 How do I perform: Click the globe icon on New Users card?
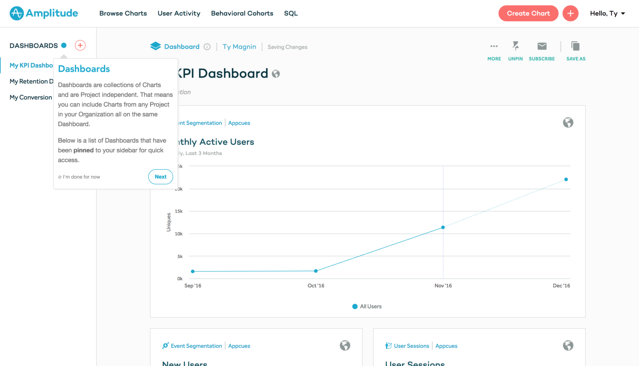point(345,345)
